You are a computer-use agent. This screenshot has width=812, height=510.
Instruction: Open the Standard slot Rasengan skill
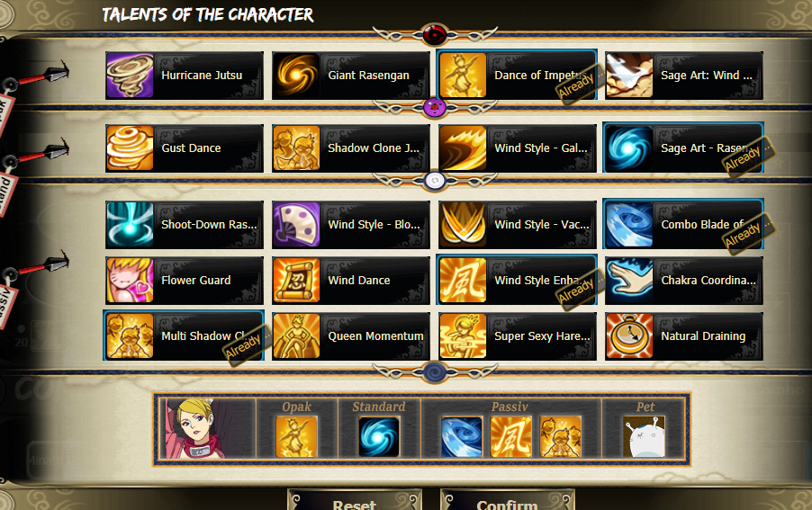coord(379,437)
